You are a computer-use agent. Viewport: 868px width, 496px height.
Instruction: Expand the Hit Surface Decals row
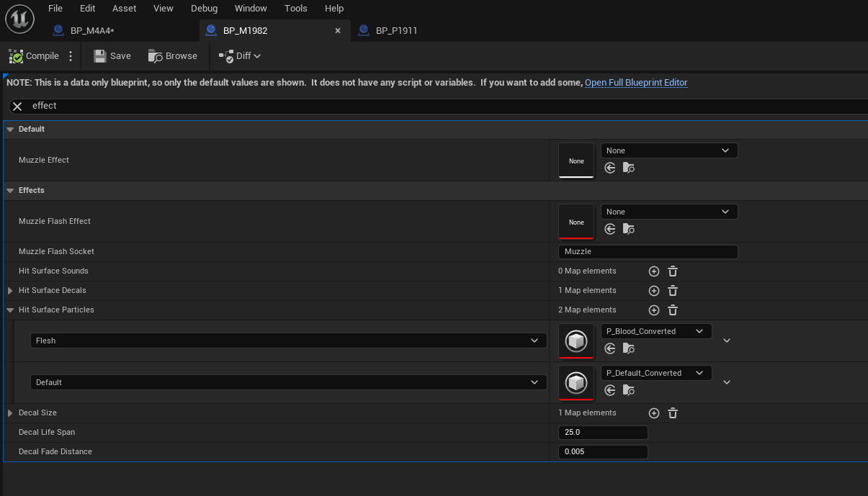coord(10,291)
